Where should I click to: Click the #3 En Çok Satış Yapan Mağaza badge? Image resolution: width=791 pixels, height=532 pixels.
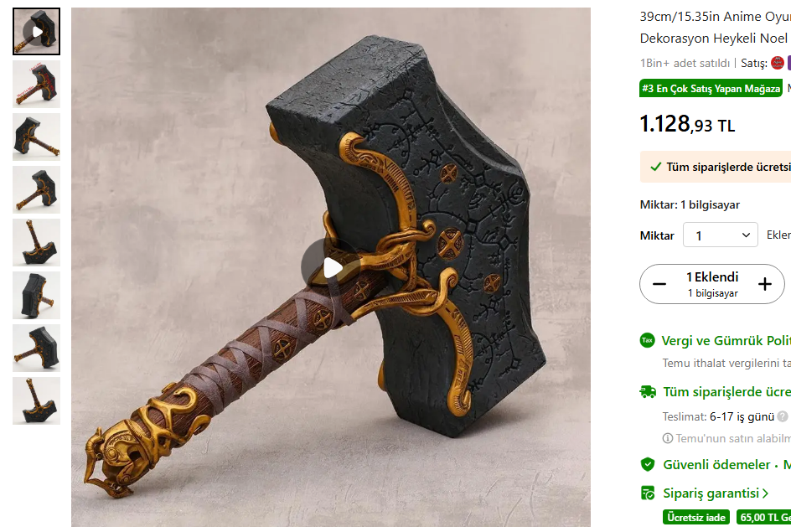(x=711, y=88)
